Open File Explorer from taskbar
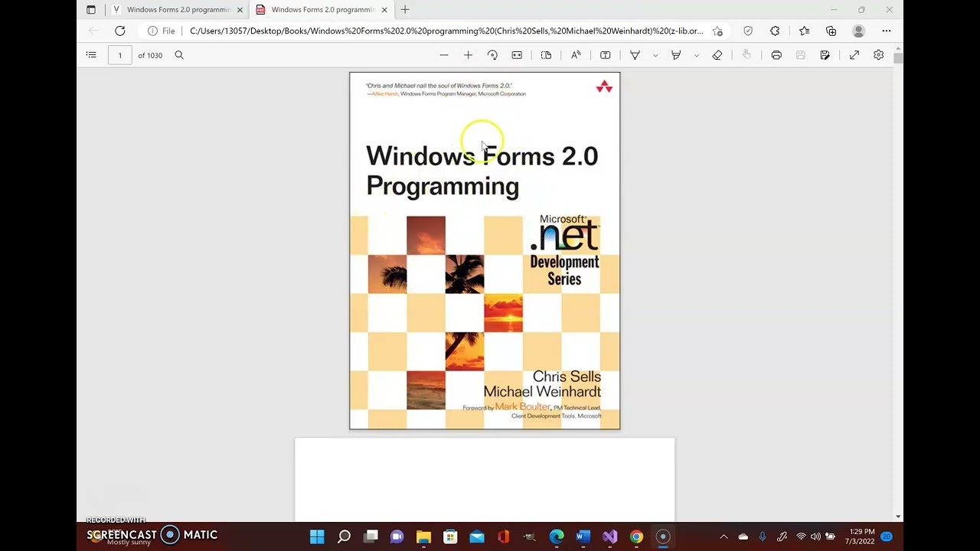The width and height of the screenshot is (980, 551). pos(423,536)
